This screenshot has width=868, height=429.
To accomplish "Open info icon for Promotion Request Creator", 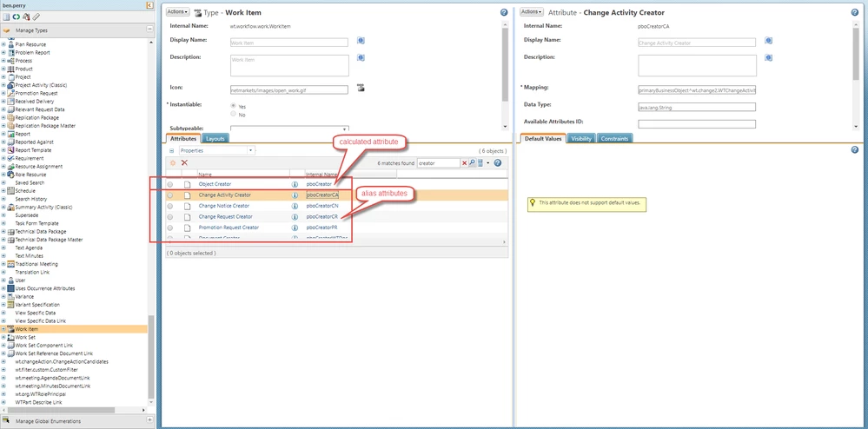I will (x=295, y=228).
